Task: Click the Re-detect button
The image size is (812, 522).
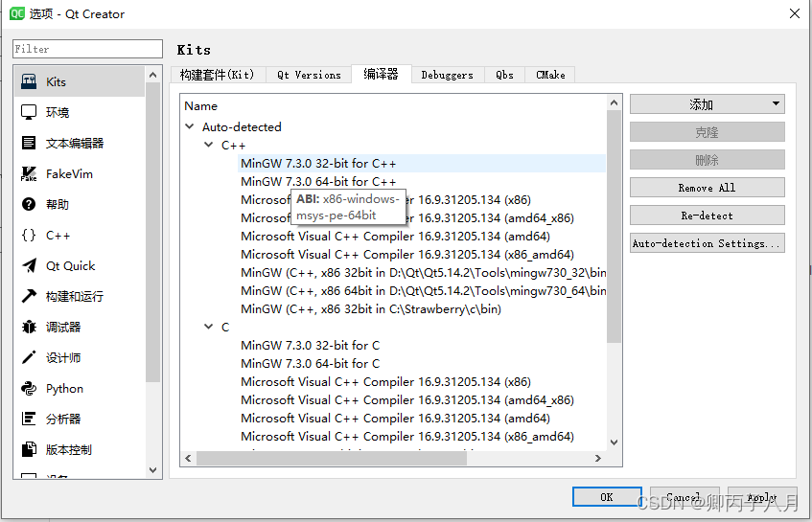Action: [708, 216]
